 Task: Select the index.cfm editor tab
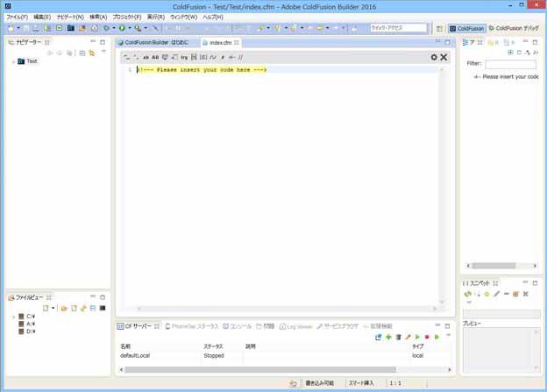point(221,43)
